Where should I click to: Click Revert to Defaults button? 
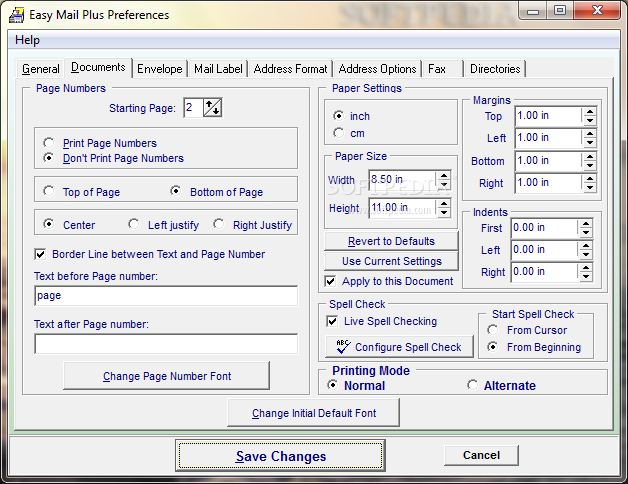tap(391, 241)
